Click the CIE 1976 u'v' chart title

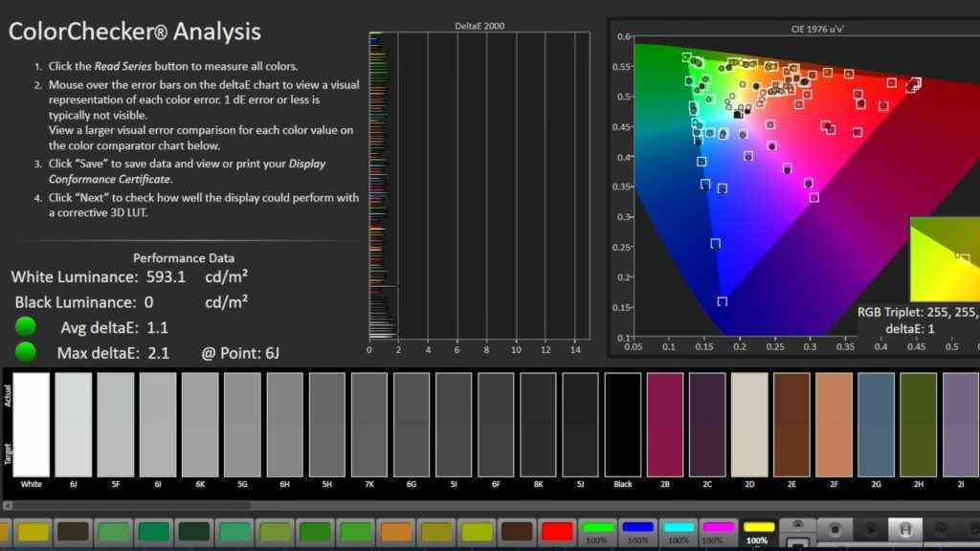[x=817, y=29]
